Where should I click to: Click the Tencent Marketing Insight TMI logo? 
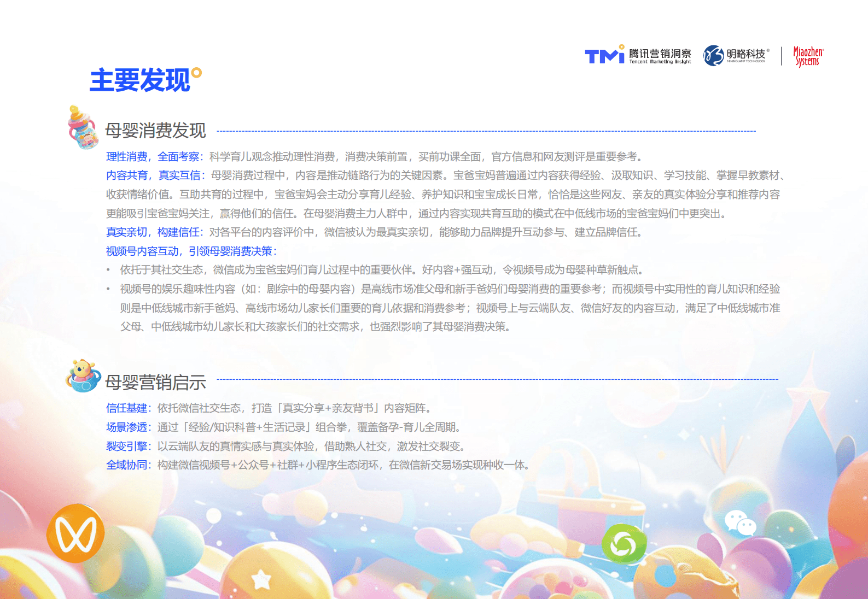(638, 55)
